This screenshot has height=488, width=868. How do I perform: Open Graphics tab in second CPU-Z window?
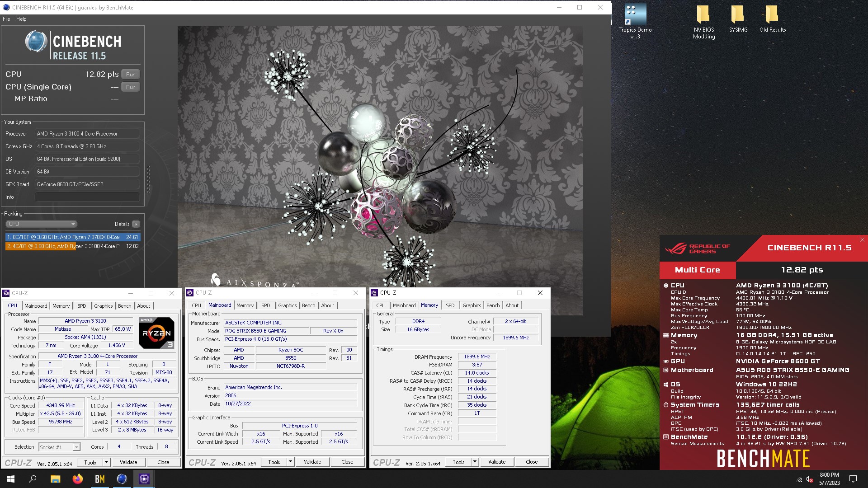pos(287,305)
